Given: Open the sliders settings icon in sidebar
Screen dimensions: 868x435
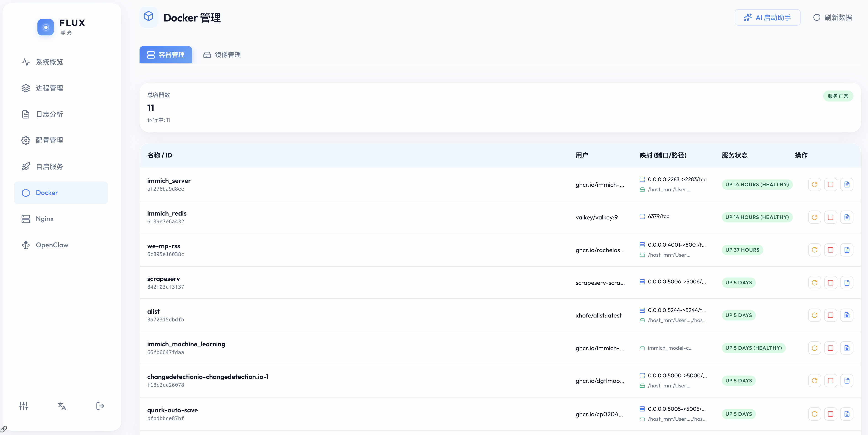Looking at the screenshot, I should [x=24, y=406].
